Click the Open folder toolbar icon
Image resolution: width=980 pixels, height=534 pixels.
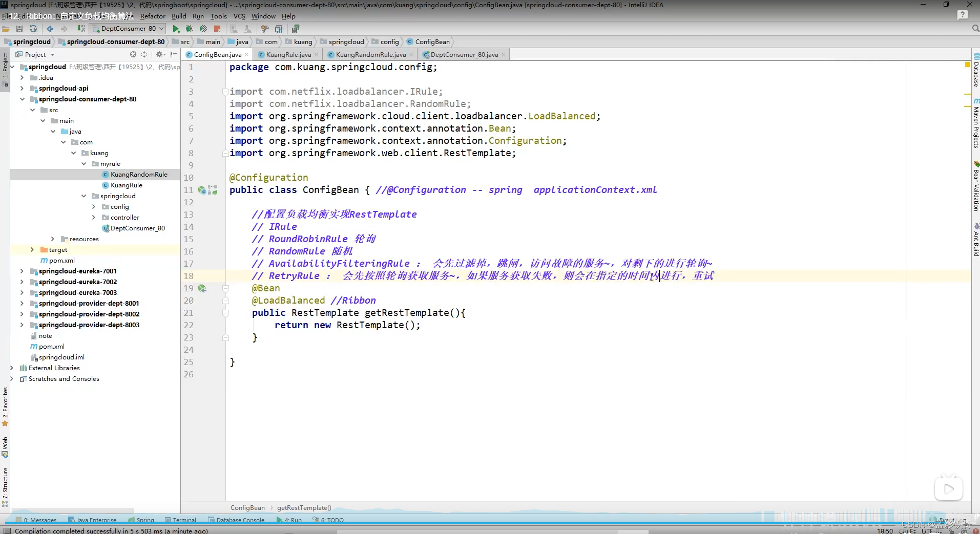tap(6, 29)
